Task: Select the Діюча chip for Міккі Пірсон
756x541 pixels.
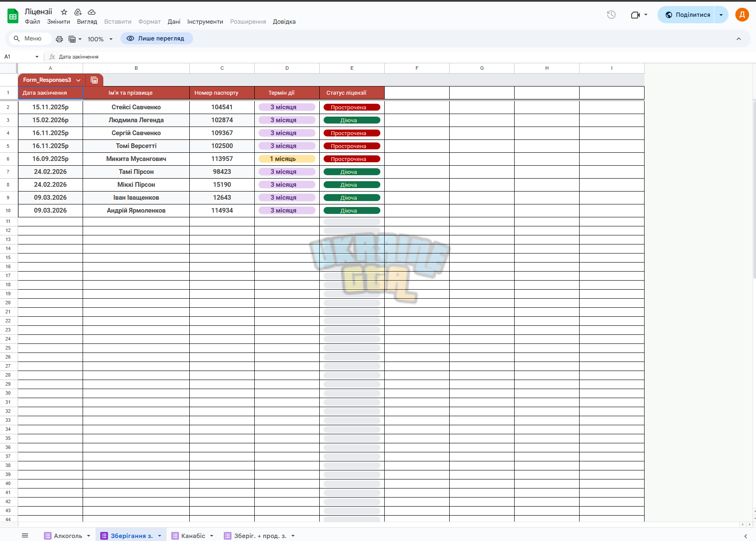Action: [352, 185]
